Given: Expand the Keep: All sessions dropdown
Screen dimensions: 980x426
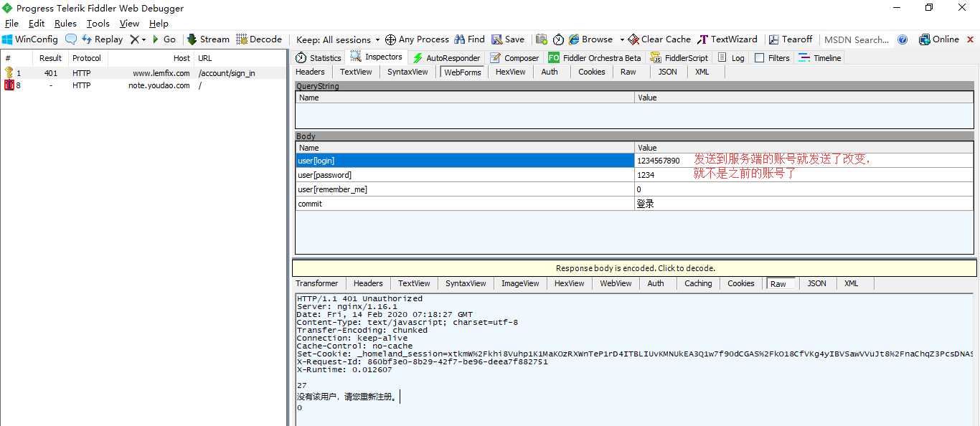Looking at the screenshot, I should coord(338,39).
